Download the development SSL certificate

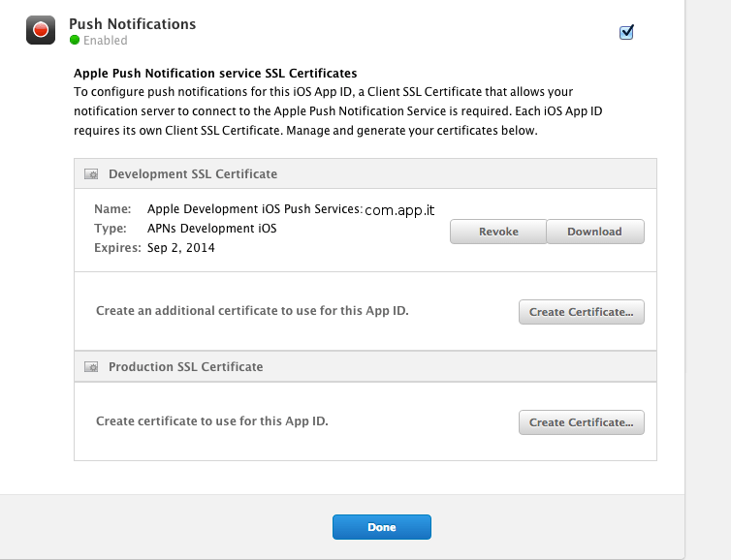pos(594,232)
